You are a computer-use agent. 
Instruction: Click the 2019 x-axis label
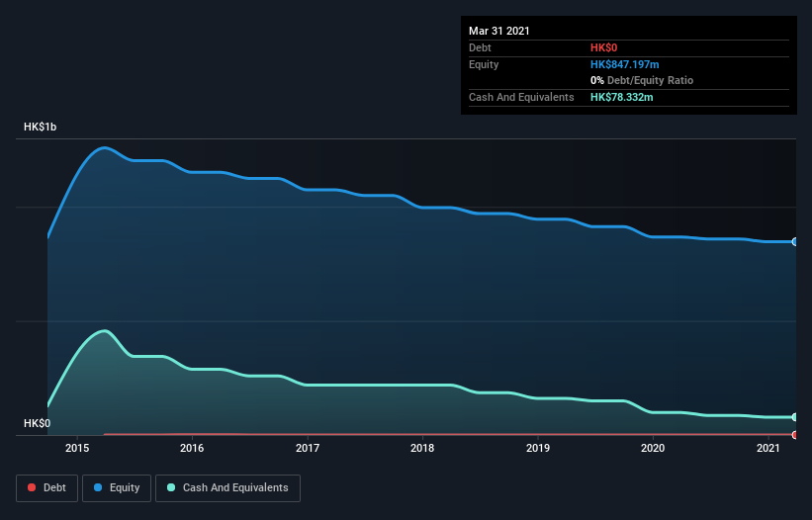pos(538,448)
